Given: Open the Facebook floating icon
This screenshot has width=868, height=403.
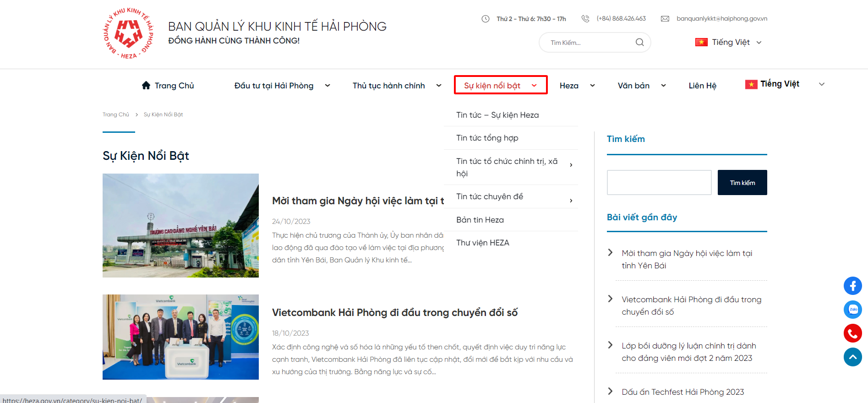Looking at the screenshot, I should 852,286.
